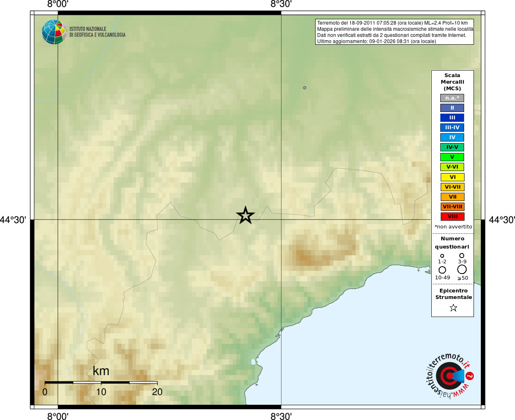Screen dimensions: 515x420
Task: Click 'ISTITUTO NAZIONALE DI GEOFISICA E VULCANOLOGIA' text
Action: pos(97,32)
